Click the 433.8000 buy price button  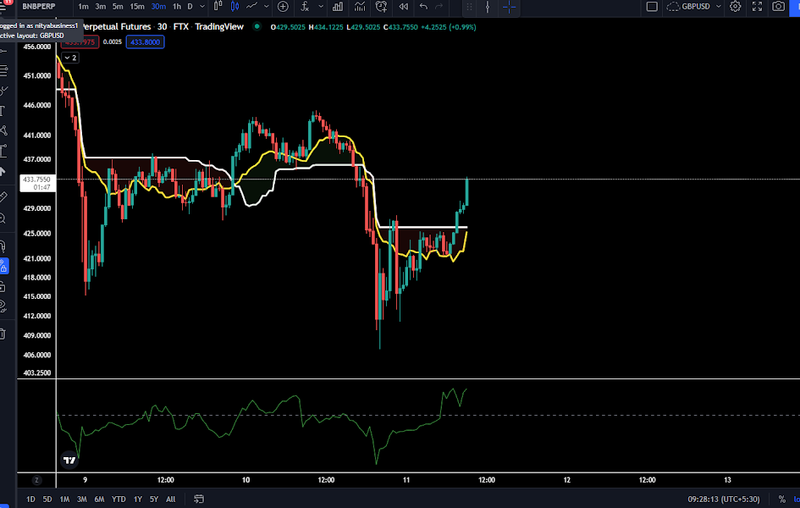[x=146, y=43]
